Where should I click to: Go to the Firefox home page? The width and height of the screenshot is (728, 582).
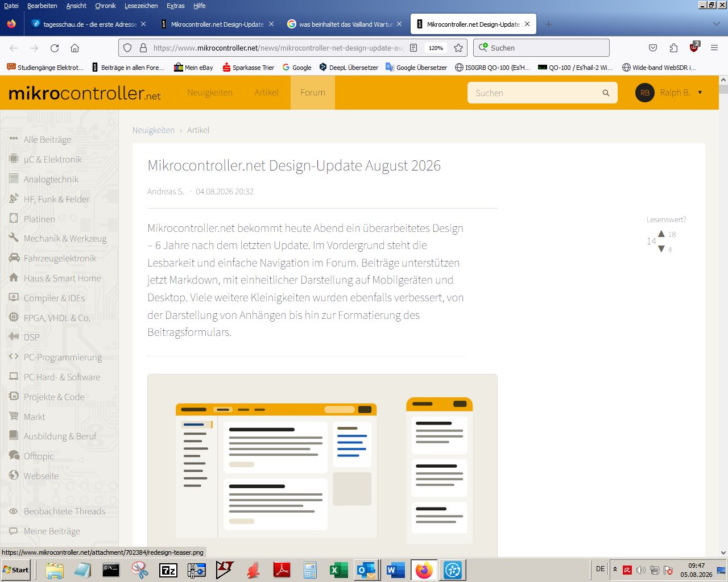click(75, 48)
